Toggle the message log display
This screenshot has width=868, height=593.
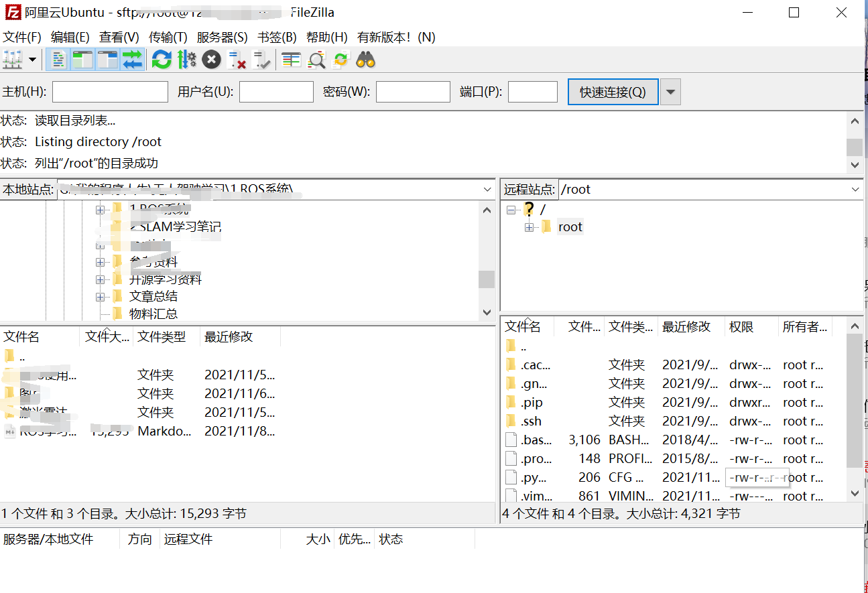click(59, 60)
